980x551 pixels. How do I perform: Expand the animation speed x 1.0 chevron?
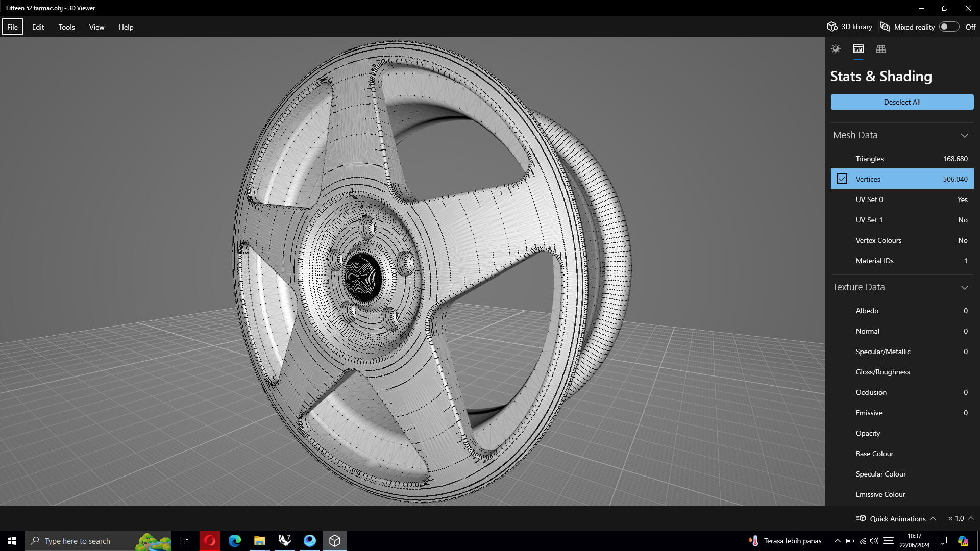(x=971, y=518)
